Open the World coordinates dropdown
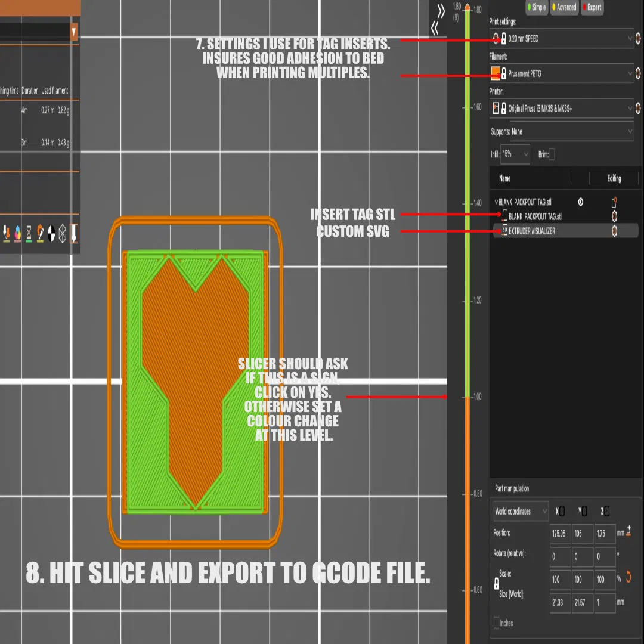Image resolution: width=644 pixels, height=644 pixels. click(x=521, y=512)
